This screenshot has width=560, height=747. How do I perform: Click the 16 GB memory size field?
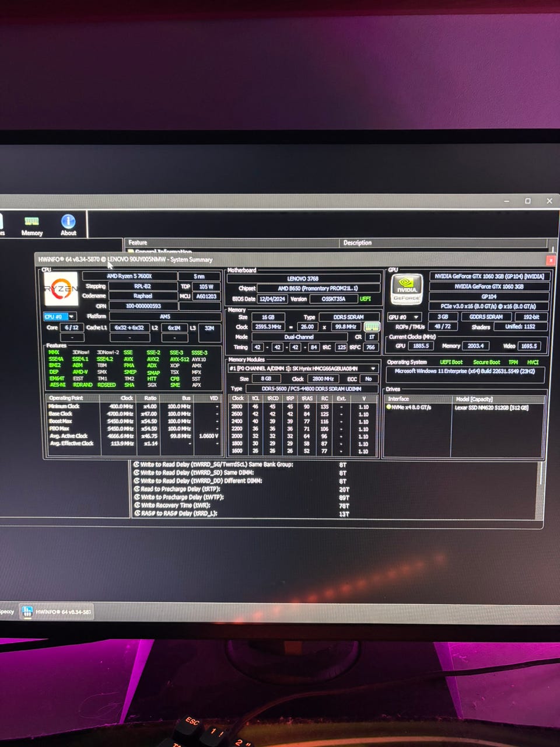[x=268, y=317]
